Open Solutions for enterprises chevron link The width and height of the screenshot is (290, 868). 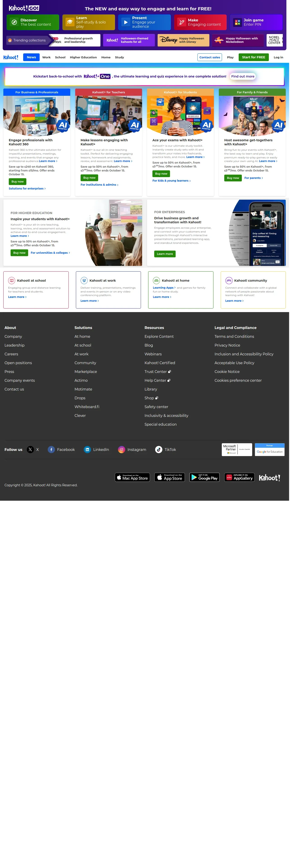point(27,189)
